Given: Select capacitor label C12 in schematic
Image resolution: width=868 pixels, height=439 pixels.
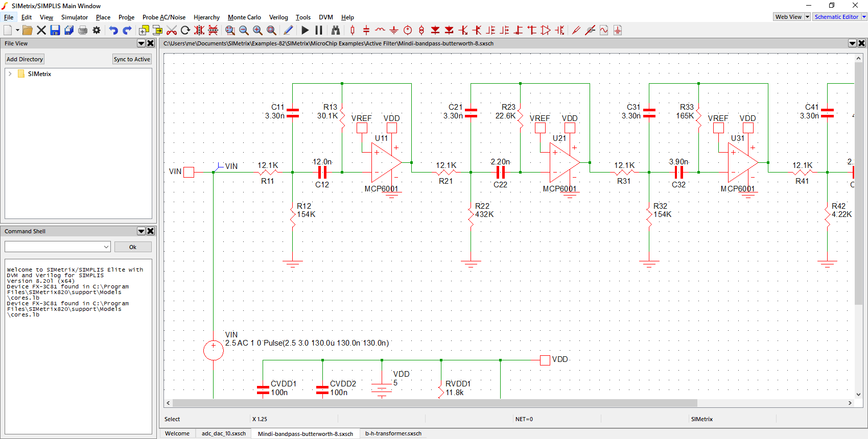Looking at the screenshot, I should coord(322,185).
